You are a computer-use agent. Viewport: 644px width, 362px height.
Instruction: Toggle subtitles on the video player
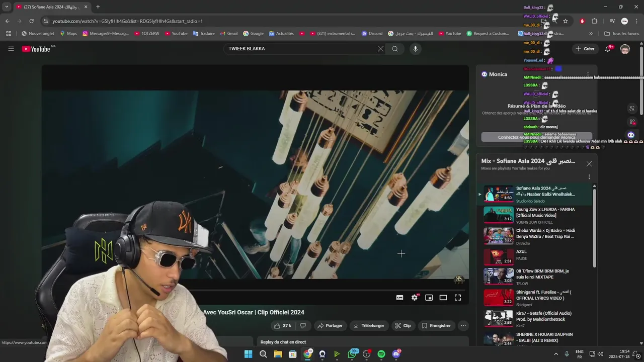tap(399, 298)
